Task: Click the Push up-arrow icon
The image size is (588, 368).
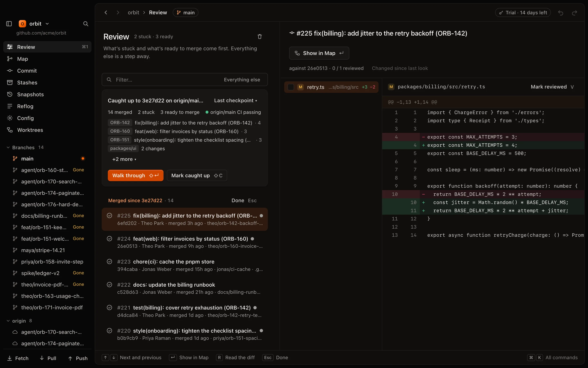Action: coord(70,358)
